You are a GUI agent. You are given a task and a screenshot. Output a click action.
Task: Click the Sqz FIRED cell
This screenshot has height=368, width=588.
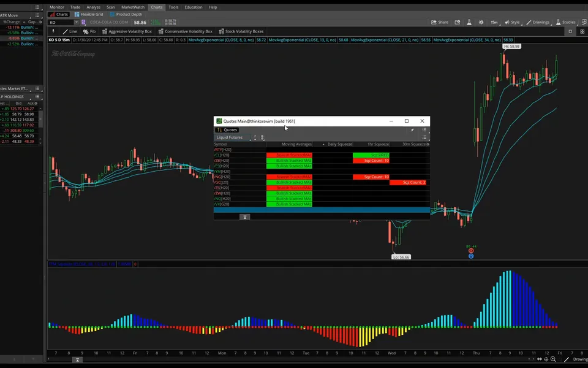point(371,155)
